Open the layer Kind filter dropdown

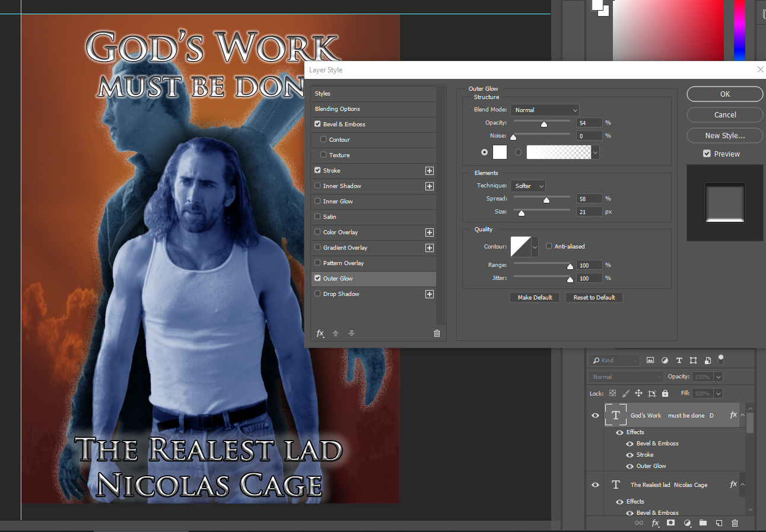(614, 360)
